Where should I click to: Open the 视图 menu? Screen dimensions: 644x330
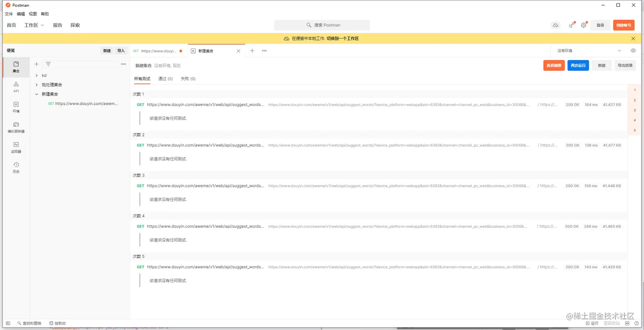33,14
